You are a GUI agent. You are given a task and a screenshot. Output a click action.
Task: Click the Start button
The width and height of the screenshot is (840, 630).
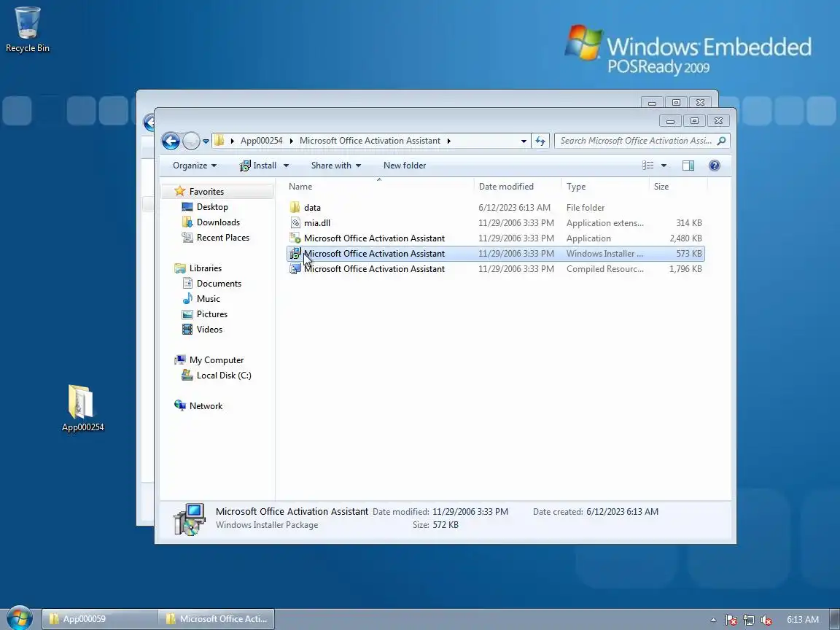coord(19,618)
